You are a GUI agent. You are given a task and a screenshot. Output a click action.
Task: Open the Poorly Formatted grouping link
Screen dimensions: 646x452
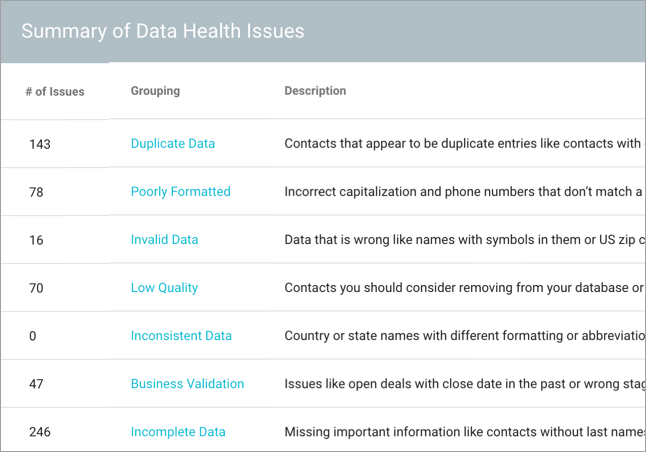[180, 191]
